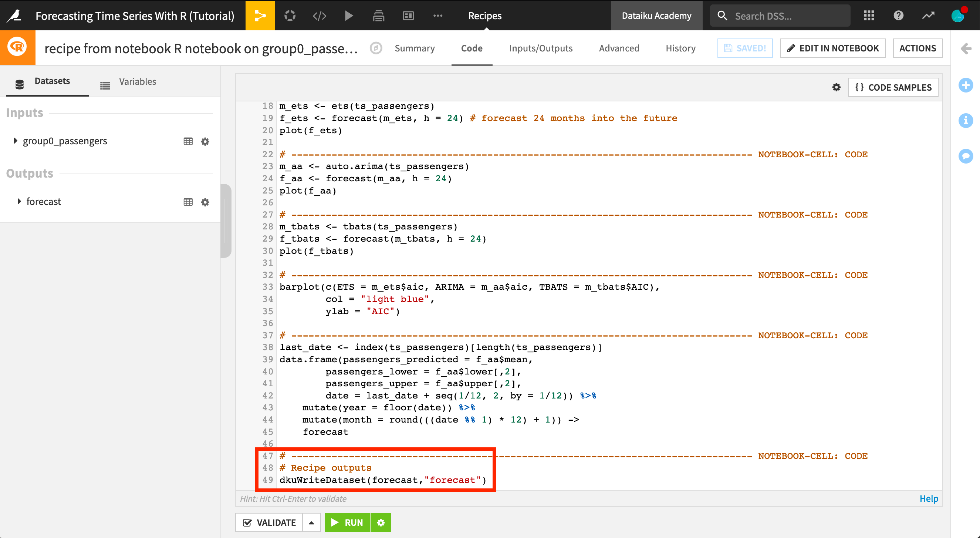Click the green RUN button
Viewport: 980px width, 538px height.
pos(347,522)
